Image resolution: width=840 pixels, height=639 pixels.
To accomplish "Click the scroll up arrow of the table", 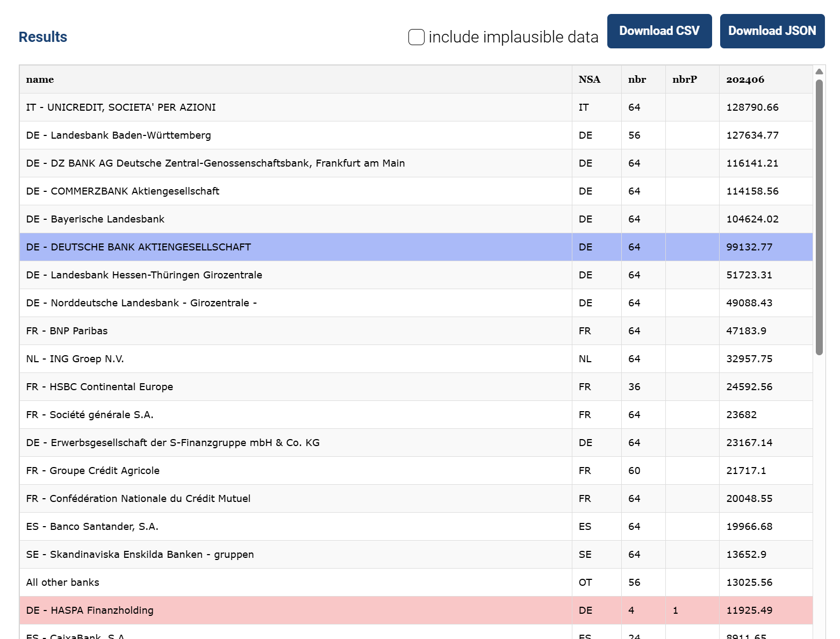I will 819,71.
